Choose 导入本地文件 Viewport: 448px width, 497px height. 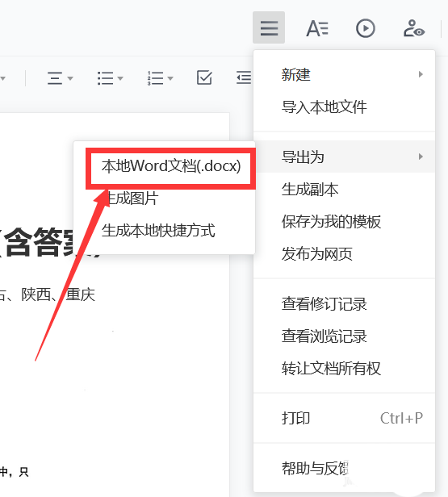tap(344, 106)
